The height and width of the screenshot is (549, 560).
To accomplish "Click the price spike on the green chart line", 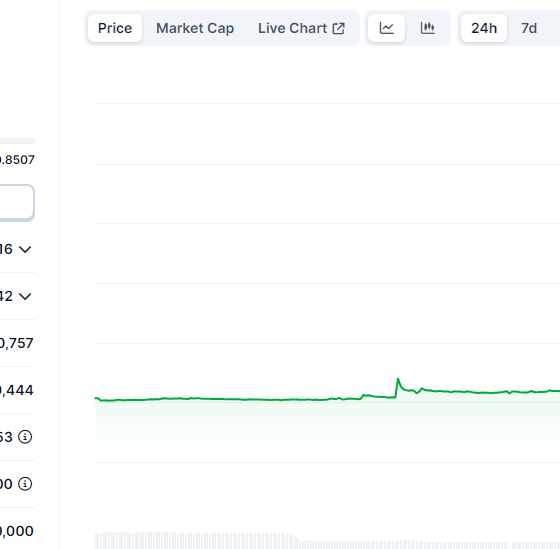I will [398, 380].
